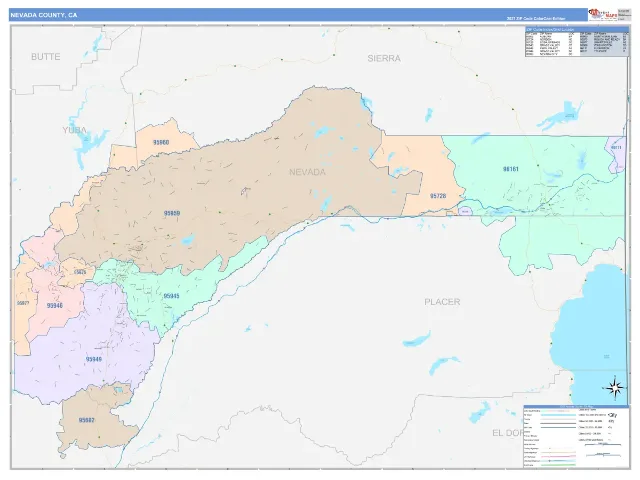Click the YUBA county label

point(75,130)
